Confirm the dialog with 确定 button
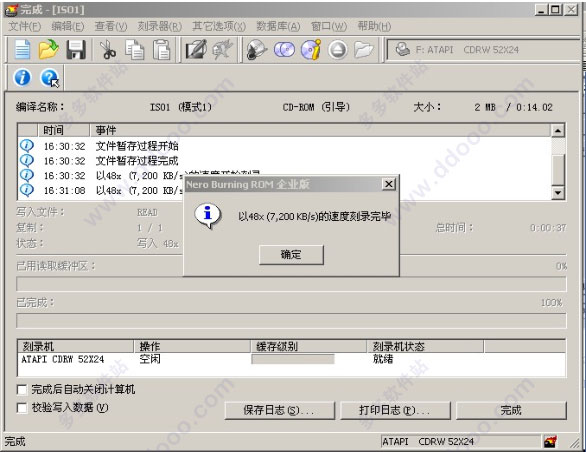 (291, 255)
